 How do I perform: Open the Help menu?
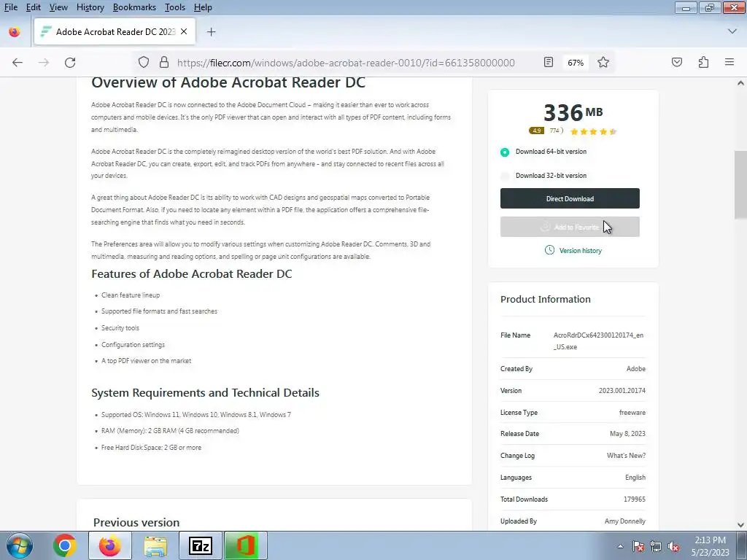point(203,7)
